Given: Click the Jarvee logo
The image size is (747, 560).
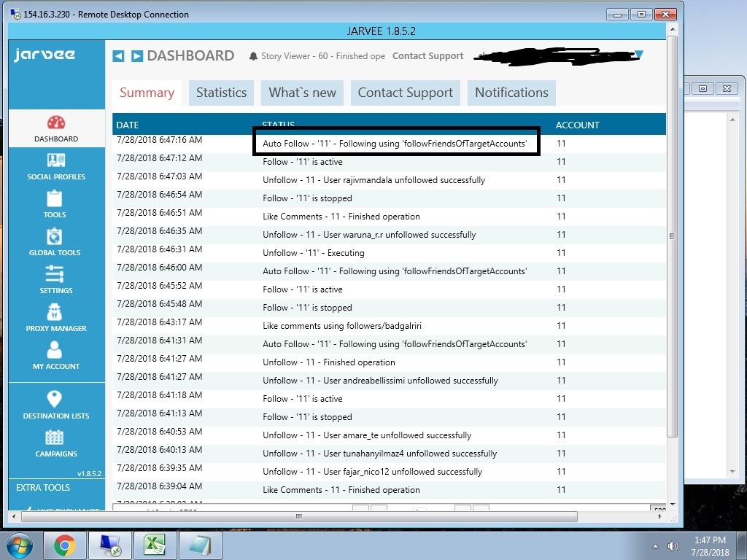Looking at the screenshot, I should click(x=44, y=55).
